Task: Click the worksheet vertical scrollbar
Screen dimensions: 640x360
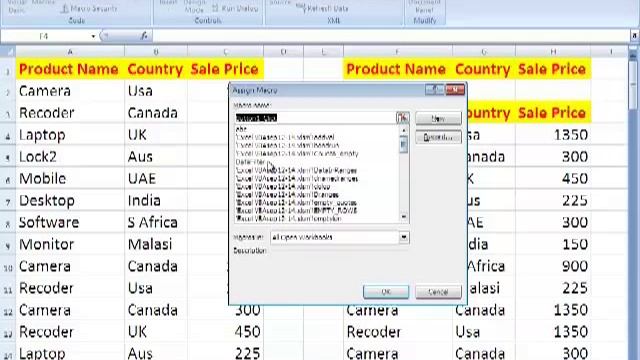Action: (633, 204)
